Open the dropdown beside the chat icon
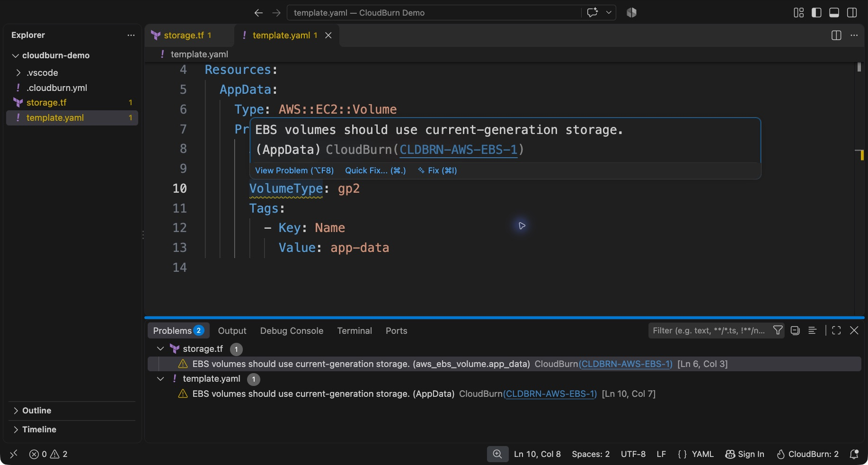This screenshot has height=465, width=868. 609,13
